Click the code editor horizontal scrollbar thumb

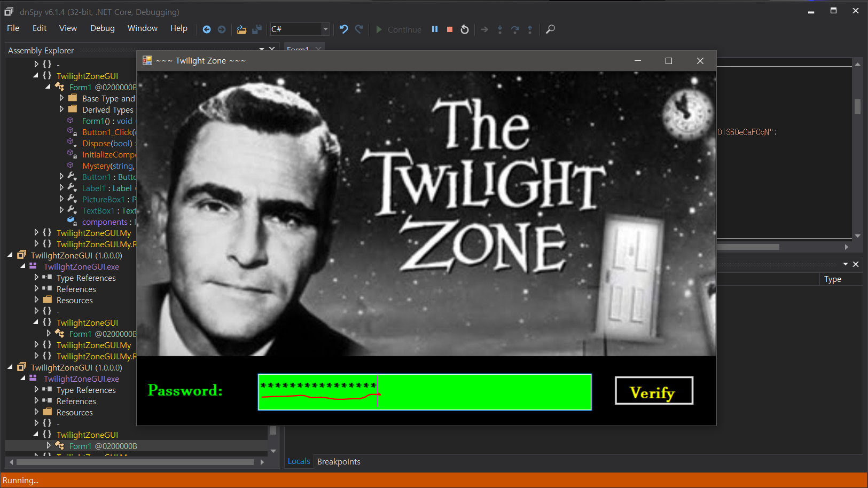coord(748,247)
